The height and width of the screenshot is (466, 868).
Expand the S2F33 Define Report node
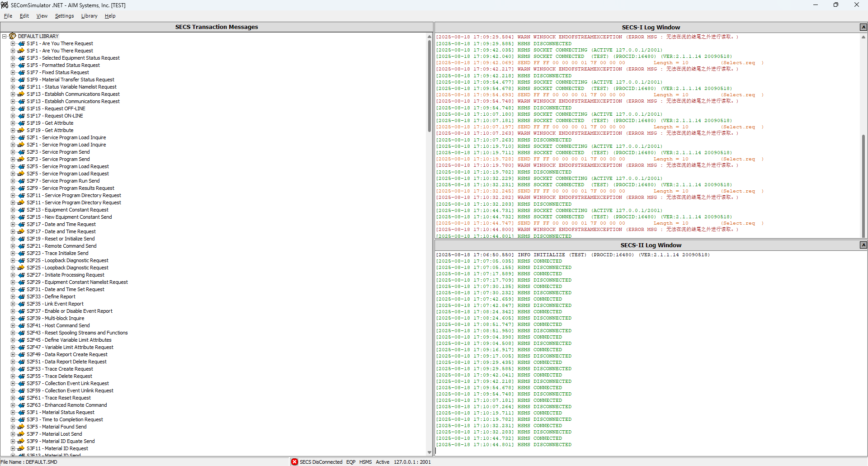coord(13,297)
